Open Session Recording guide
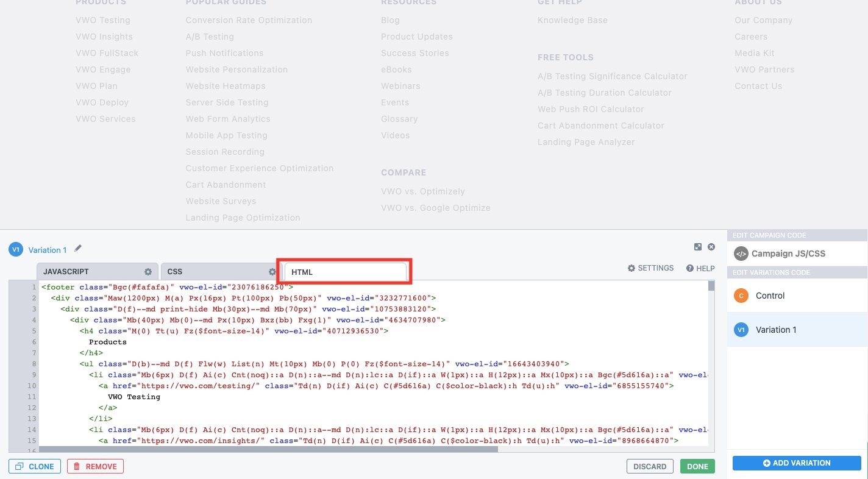 [x=225, y=152]
